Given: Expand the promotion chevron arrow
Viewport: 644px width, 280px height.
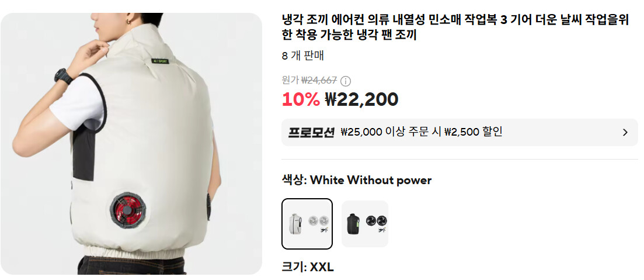Looking at the screenshot, I should [x=625, y=132].
